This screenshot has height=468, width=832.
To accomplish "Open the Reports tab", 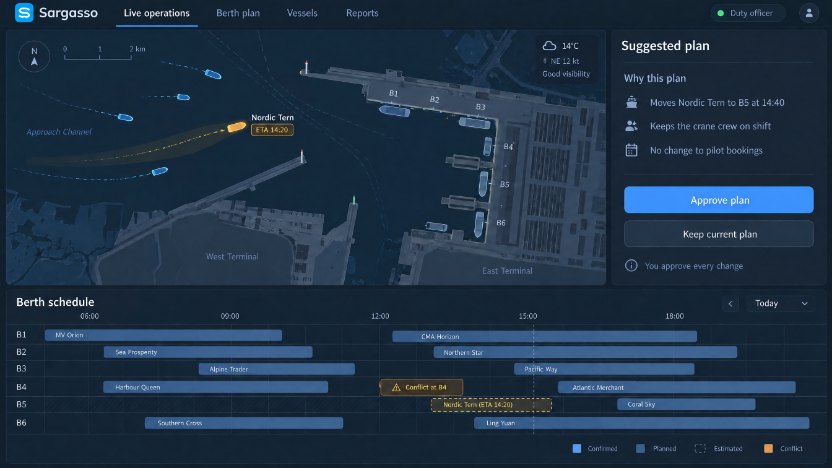I will tap(362, 13).
